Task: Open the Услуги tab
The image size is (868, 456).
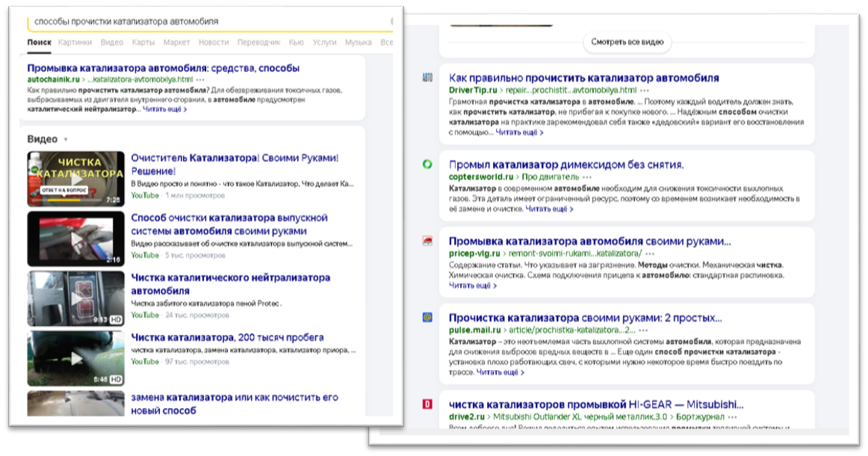Action: point(324,42)
